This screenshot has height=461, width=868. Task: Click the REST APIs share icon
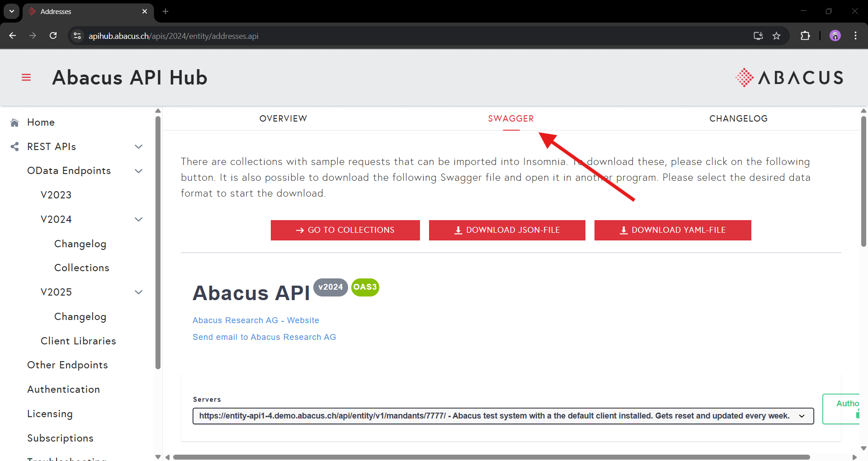click(14, 146)
